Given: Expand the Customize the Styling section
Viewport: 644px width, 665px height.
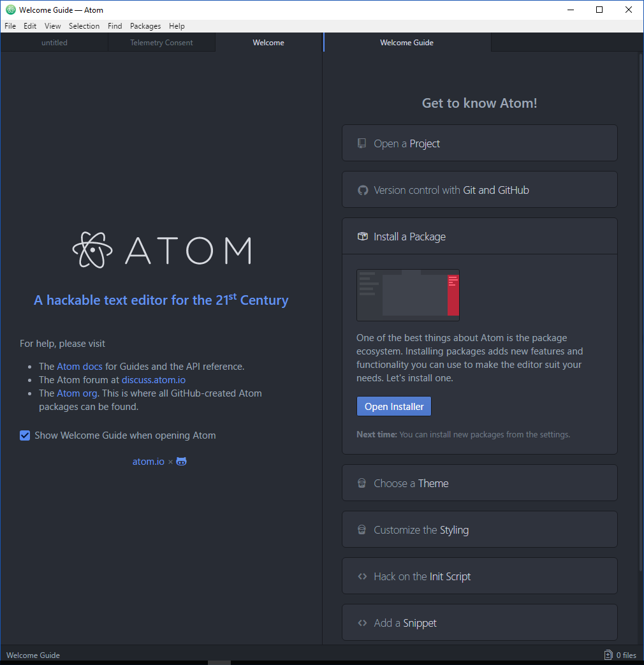Looking at the screenshot, I should [x=479, y=530].
